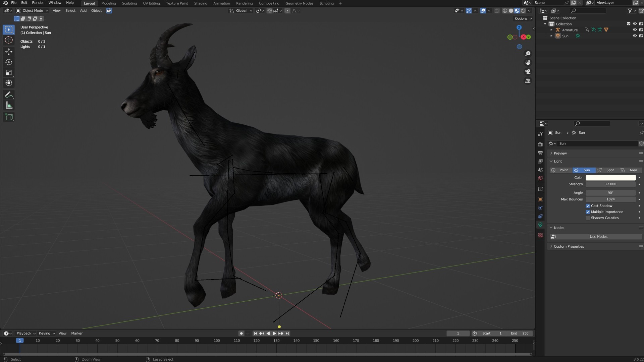Switch to the Animation workspace tab

tap(221, 3)
